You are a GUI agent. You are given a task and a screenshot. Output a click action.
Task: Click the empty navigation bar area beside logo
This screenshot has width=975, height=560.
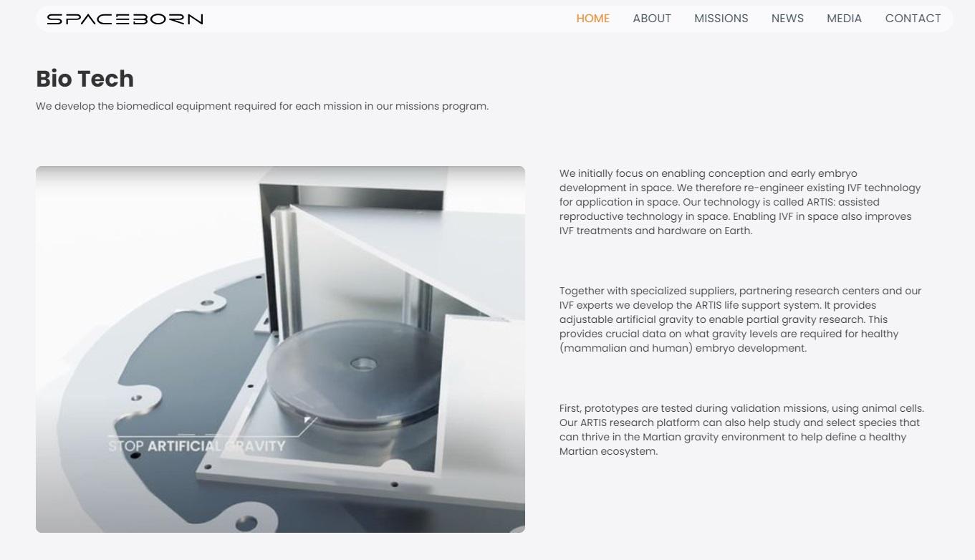click(390, 19)
